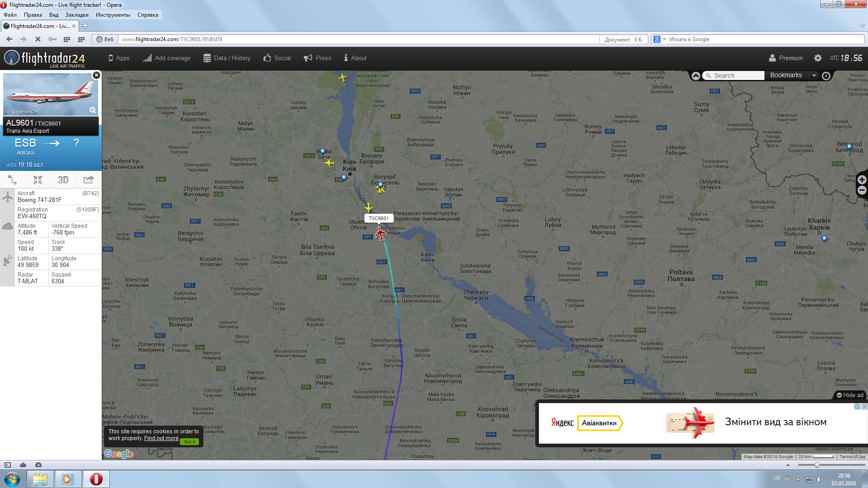868x488 pixels.
Task: Toggle the flight route display icon
Action: tap(13, 180)
